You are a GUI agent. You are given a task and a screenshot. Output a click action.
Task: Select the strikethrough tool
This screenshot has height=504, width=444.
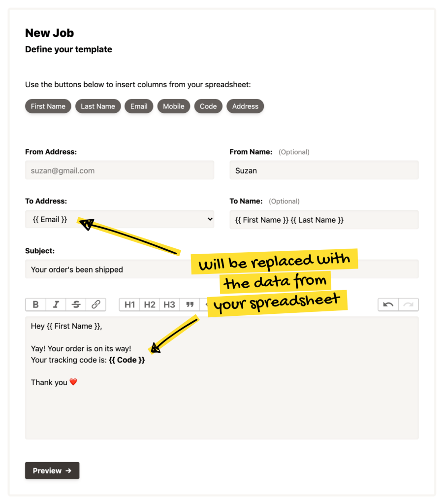(x=75, y=304)
